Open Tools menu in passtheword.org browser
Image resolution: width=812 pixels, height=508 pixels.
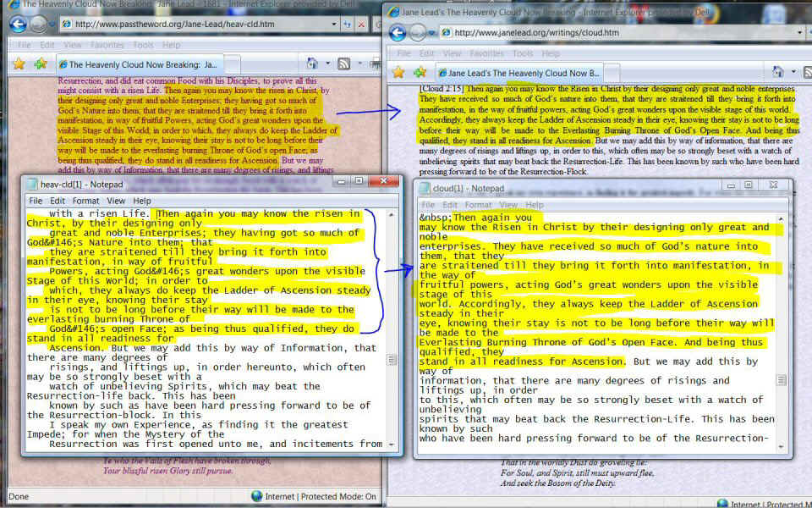pyautogui.click(x=143, y=45)
